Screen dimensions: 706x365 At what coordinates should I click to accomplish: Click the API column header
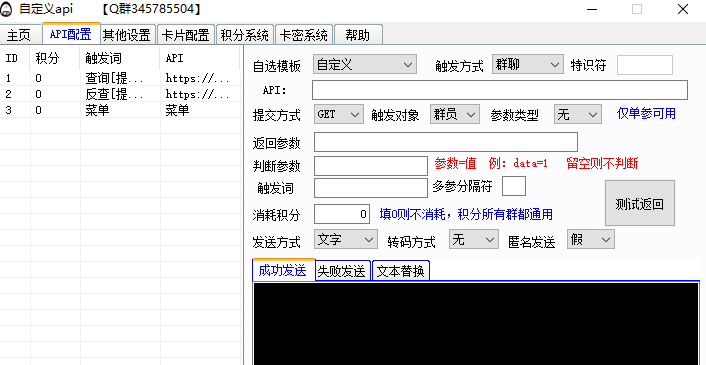click(x=200, y=58)
